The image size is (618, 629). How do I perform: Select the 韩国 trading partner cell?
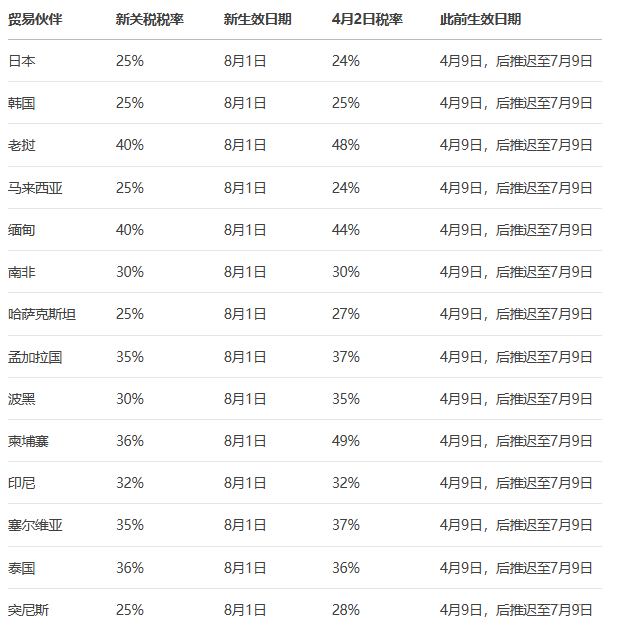[22, 103]
